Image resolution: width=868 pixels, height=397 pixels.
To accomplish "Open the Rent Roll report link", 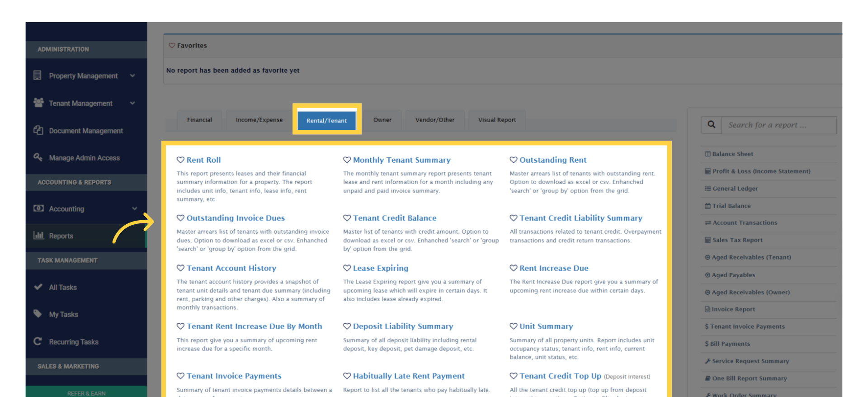I will point(204,160).
